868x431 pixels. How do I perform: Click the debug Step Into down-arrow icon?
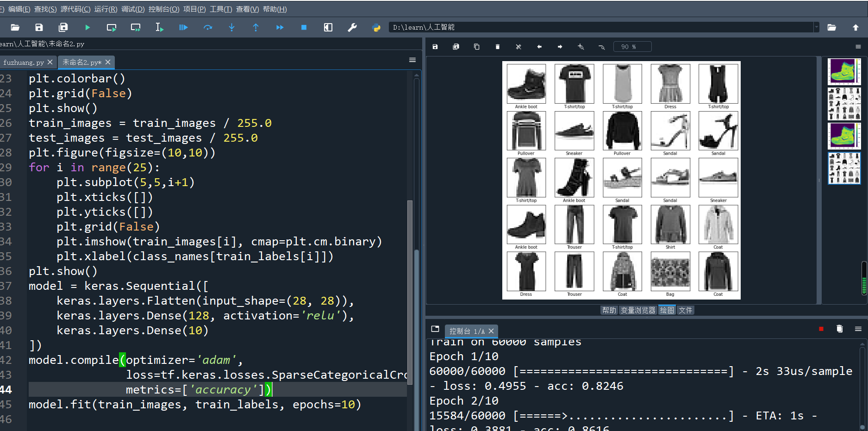[231, 28]
